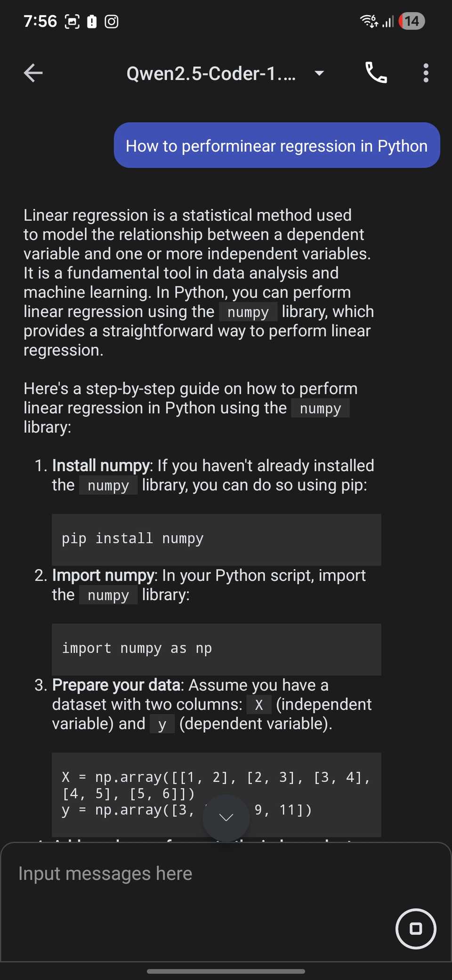
Task: Open the voice call feature
Action: [x=375, y=73]
